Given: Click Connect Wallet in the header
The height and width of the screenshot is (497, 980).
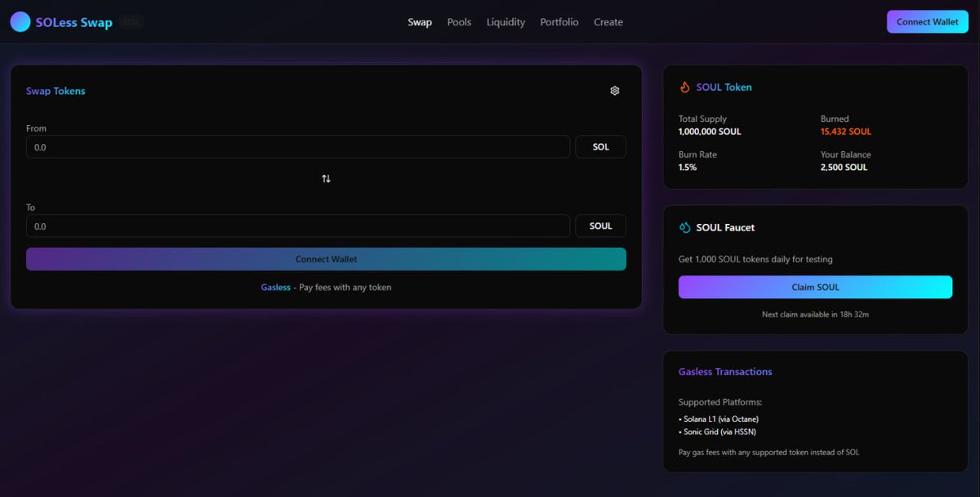Looking at the screenshot, I should [927, 21].
